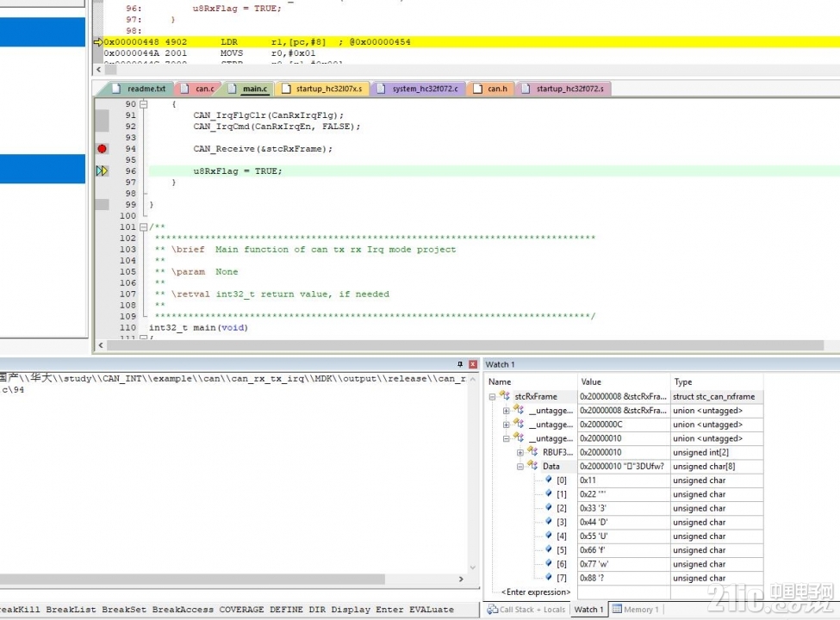Select the value 0x44 'D' in Watch 1

pos(624,522)
